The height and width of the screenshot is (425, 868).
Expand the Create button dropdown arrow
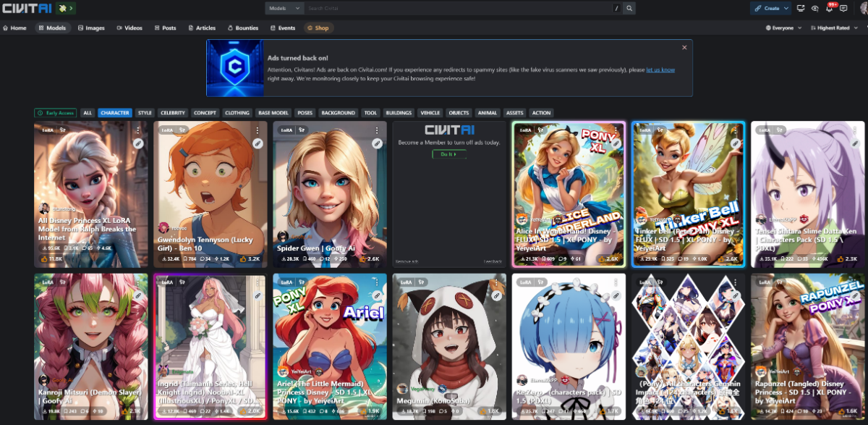coord(786,8)
